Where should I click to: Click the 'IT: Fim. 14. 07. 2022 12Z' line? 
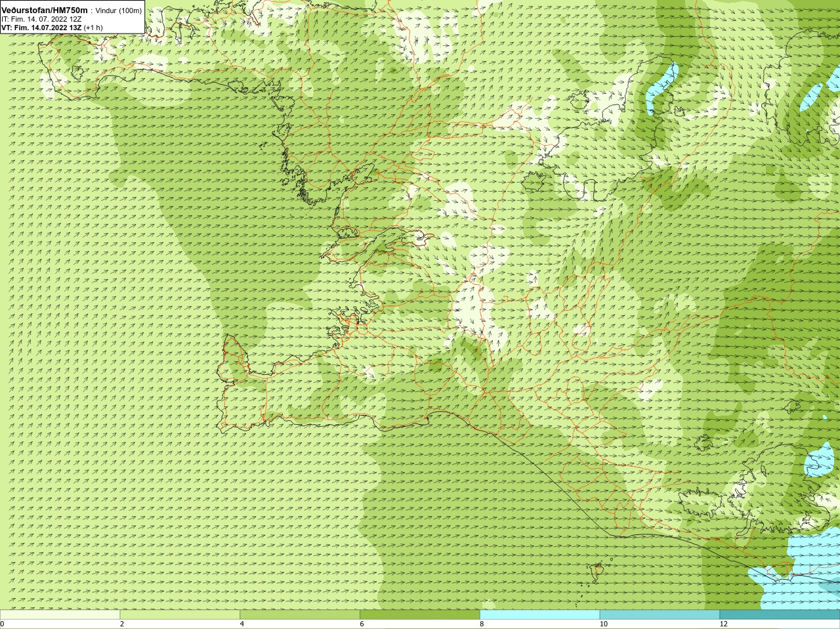(x=41, y=19)
